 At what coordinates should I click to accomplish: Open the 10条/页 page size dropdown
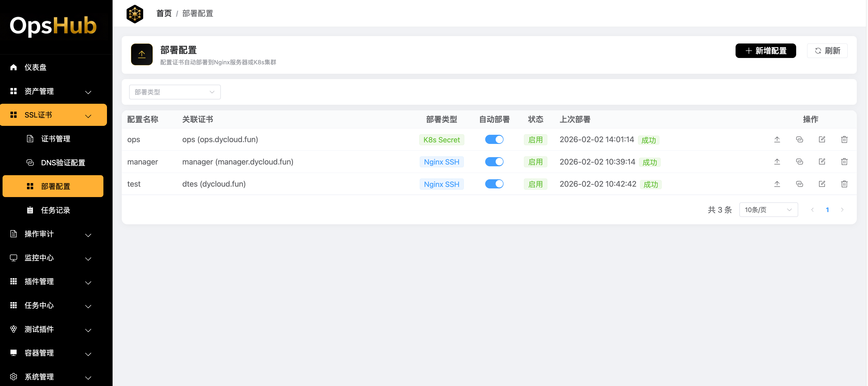click(768, 210)
